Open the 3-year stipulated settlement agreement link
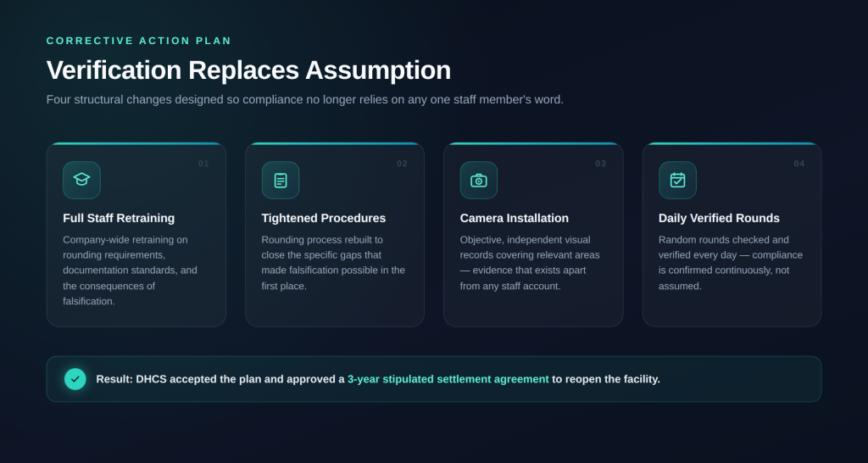This screenshot has height=463, width=868. click(448, 379)
